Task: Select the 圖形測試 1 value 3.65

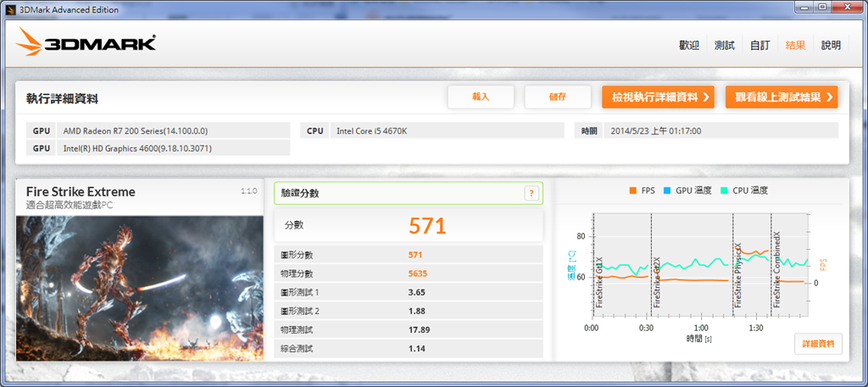Action: point(416,292)
